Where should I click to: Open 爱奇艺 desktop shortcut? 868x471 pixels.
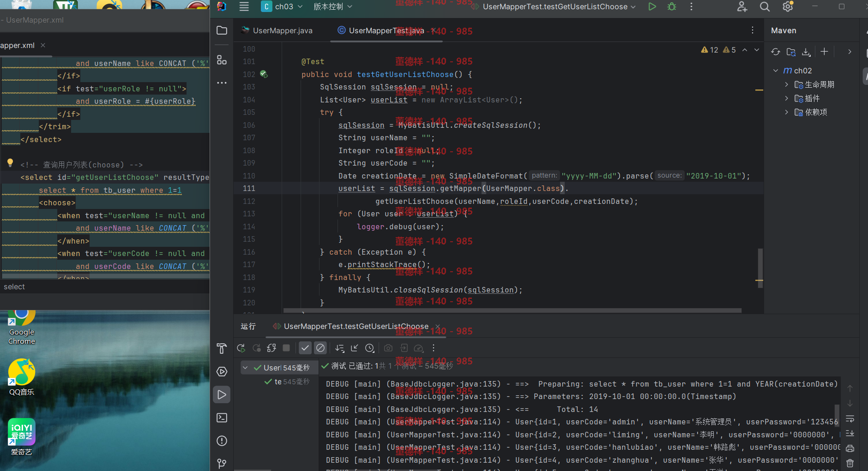pos(22,437)
